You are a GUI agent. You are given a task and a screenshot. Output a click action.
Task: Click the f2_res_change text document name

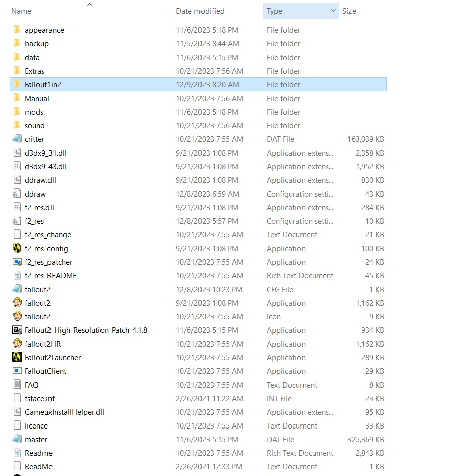coord(48,234)
